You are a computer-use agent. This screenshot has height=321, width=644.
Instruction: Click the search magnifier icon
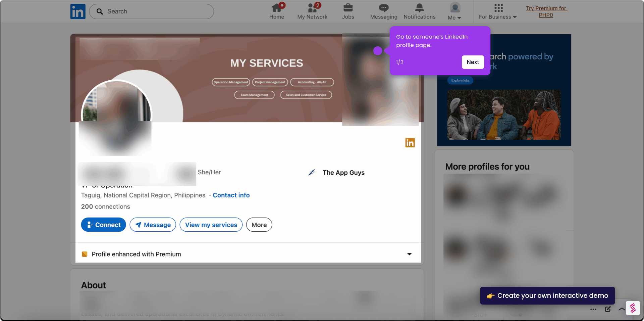pos(100,11)
